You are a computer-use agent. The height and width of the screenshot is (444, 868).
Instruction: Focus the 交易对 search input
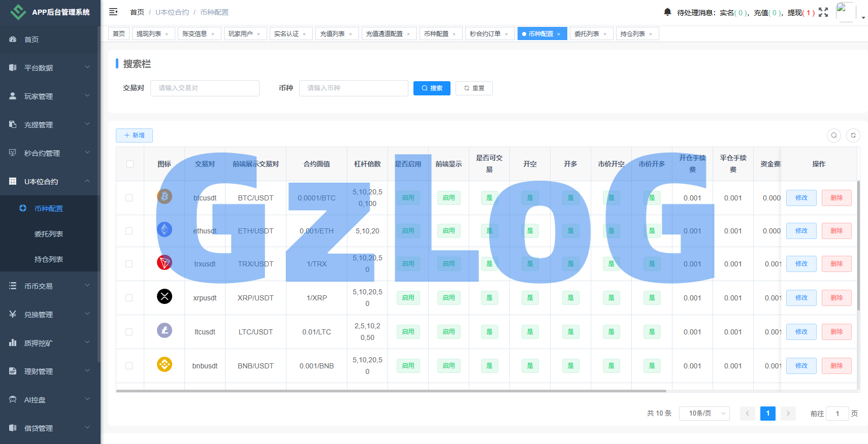tap(205, 88)
